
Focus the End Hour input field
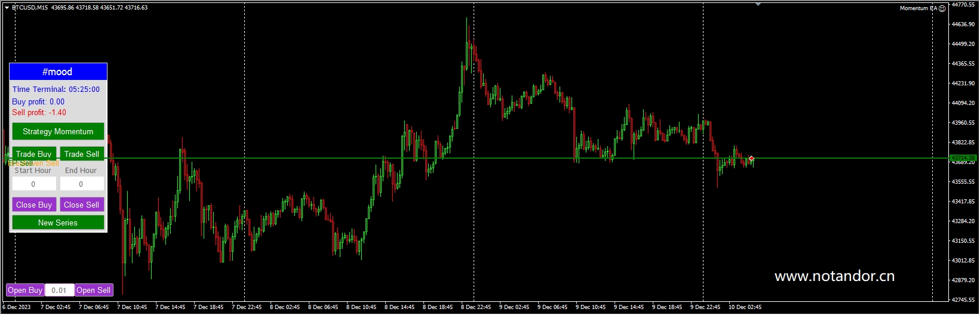(x=82, y=184)
